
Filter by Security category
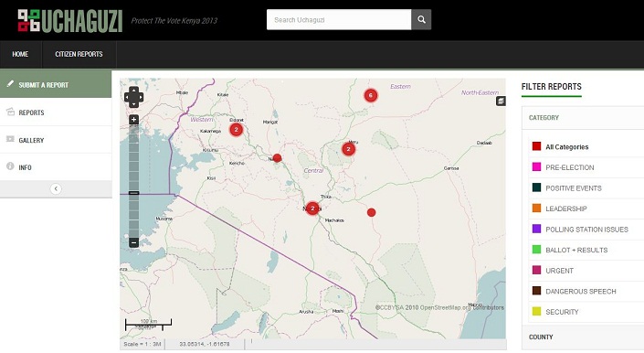(562, 312)
